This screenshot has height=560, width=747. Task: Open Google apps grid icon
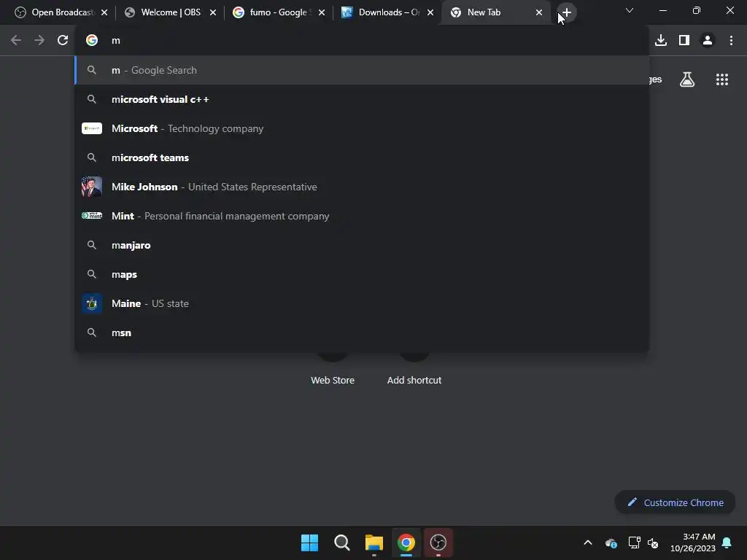pyautogui.click(x=722, y=79)
